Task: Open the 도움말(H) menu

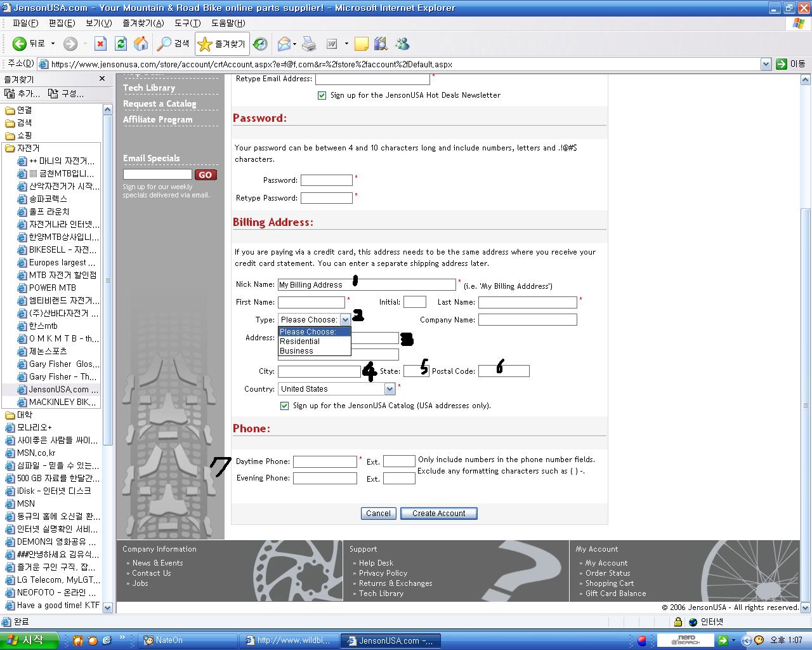Action: pyautogui.click(x=228, y=23)
